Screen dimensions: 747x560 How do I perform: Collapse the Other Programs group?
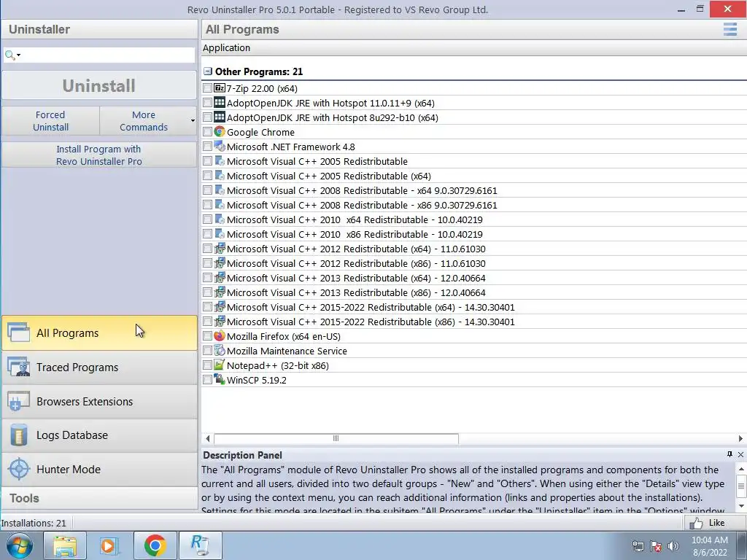(208, 71)
